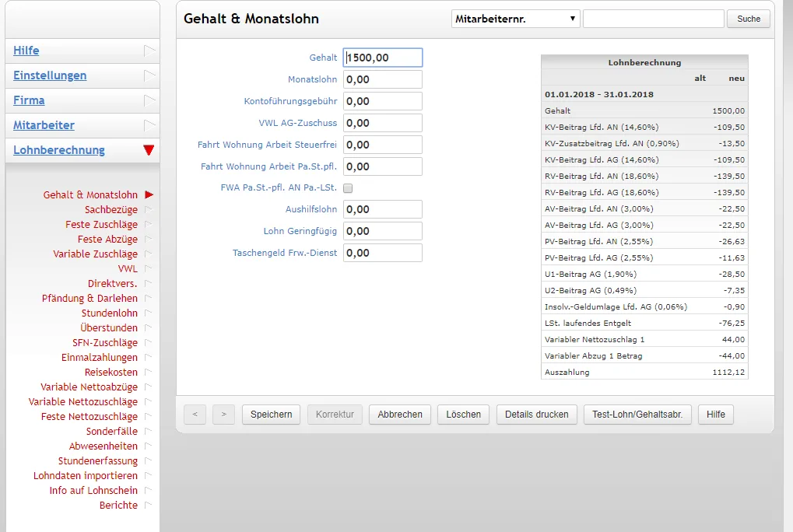Screen dimensions: 793x532
Task: Click the Suche button
Action: (749, 19)
